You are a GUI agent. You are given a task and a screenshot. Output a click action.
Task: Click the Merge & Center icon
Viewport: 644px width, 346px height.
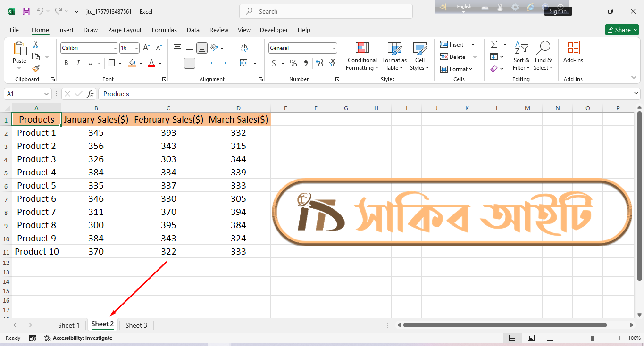244,63
